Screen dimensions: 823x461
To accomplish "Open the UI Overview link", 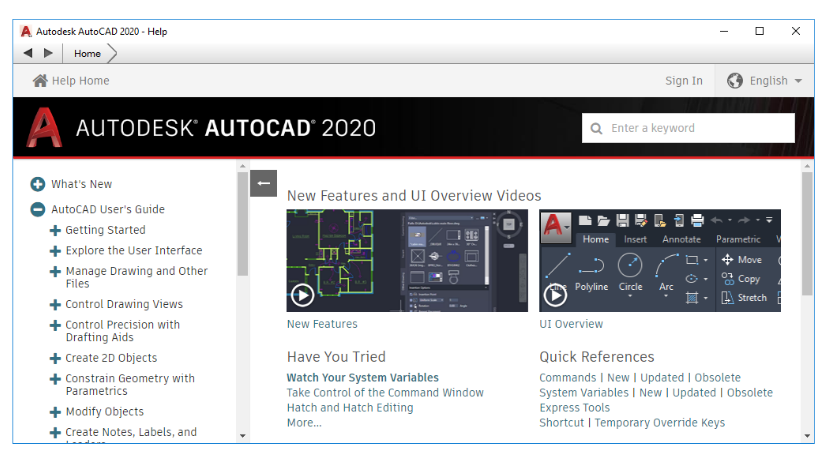I will coord(571,324).
